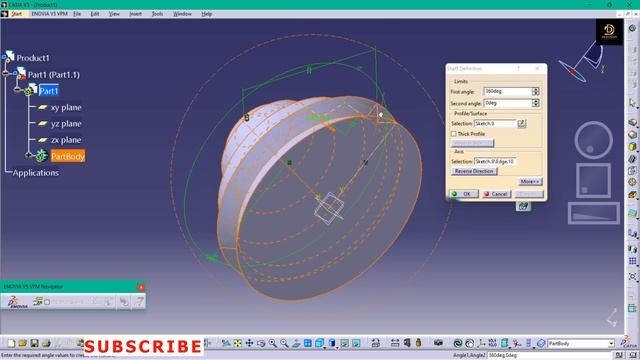Click the Axis System icon

[x=482, y=343]
